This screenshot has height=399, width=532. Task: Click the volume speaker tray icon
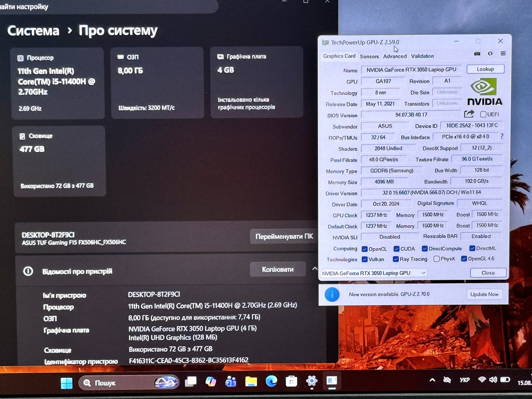(x=493, y=379)
